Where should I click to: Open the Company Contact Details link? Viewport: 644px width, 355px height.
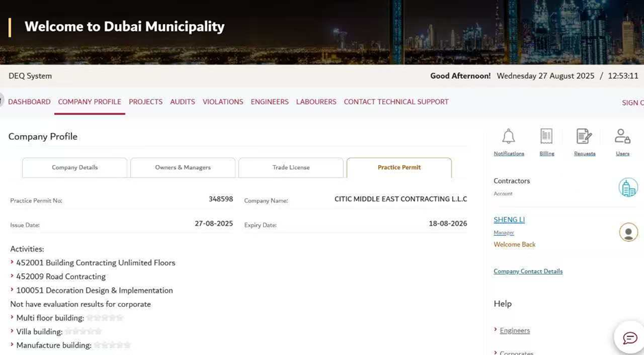[x=528, y=271]
